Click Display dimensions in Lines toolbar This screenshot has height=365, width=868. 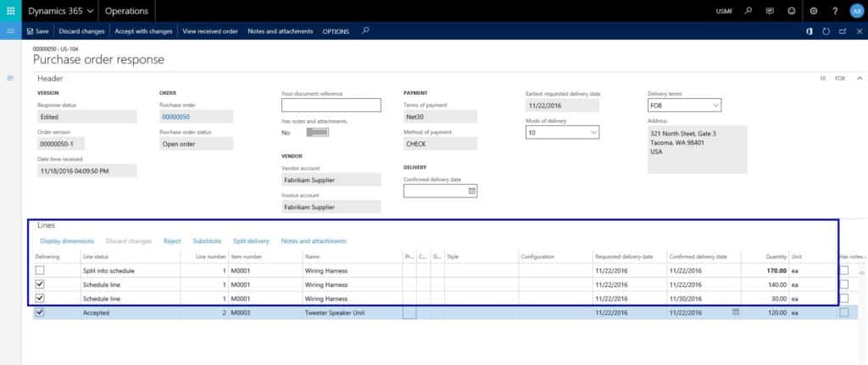tap(67, 241)
